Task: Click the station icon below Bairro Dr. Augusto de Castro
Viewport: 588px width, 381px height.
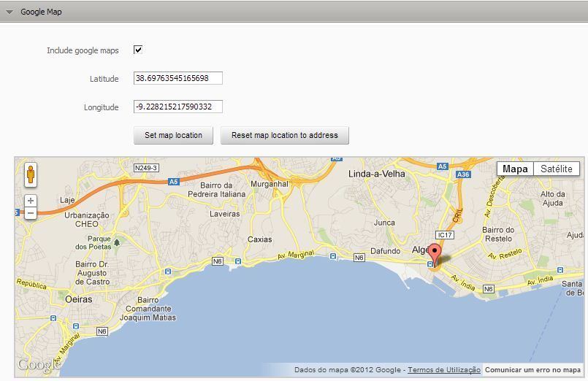Action: coord(168,272)
